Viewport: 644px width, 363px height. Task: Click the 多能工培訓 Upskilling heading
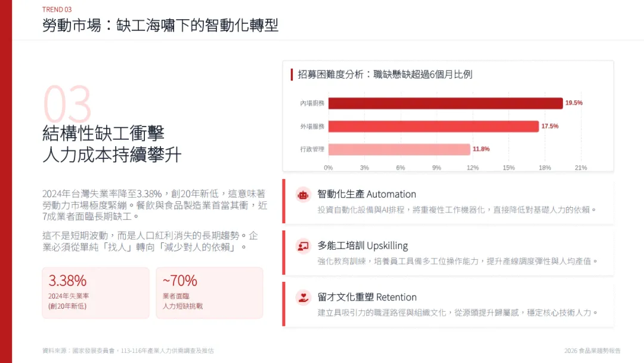363,245
